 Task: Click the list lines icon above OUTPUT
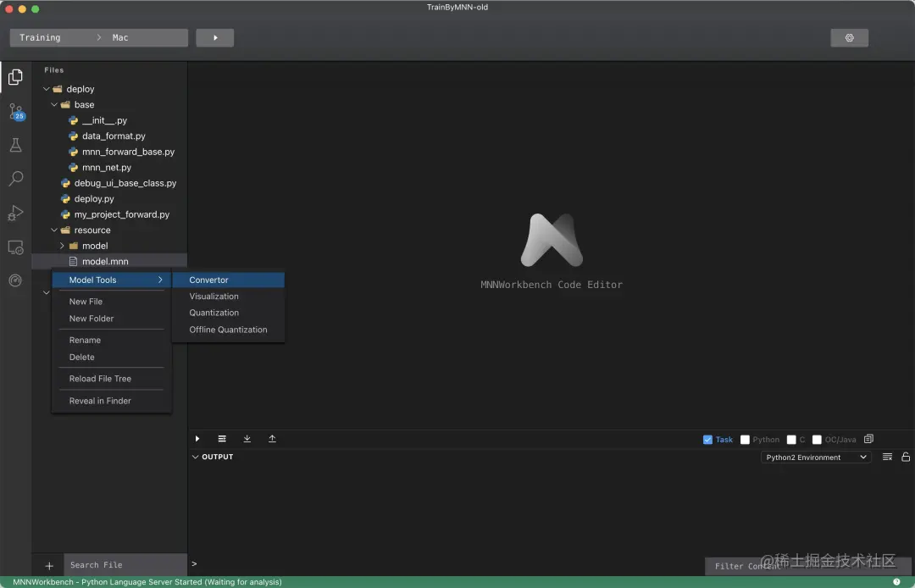pyautogui.click(x=222, y=439)
